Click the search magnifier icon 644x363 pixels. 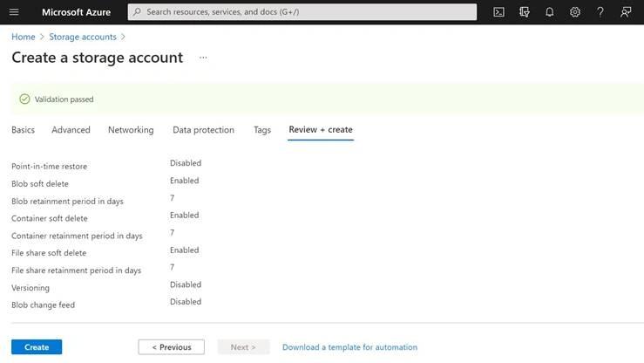tap(137, 12)
